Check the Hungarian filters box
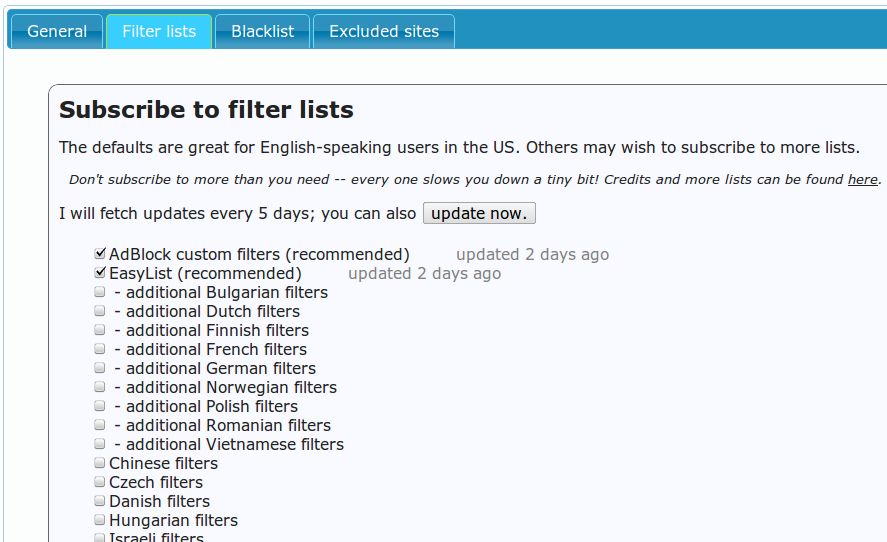Viewport: 887px width, 542px height. [x=100, y=520]
